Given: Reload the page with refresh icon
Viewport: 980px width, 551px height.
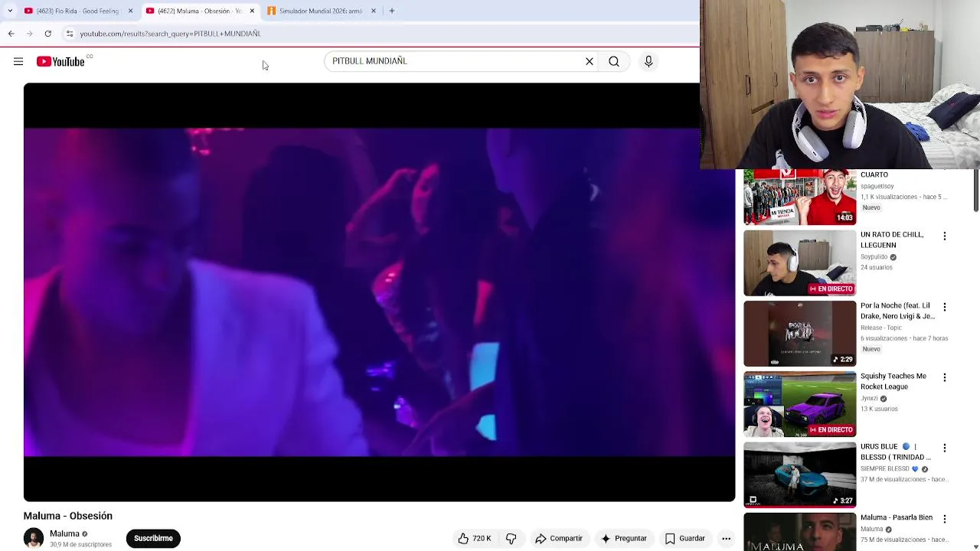Looking at the screenshot, I should pos(47,34).
